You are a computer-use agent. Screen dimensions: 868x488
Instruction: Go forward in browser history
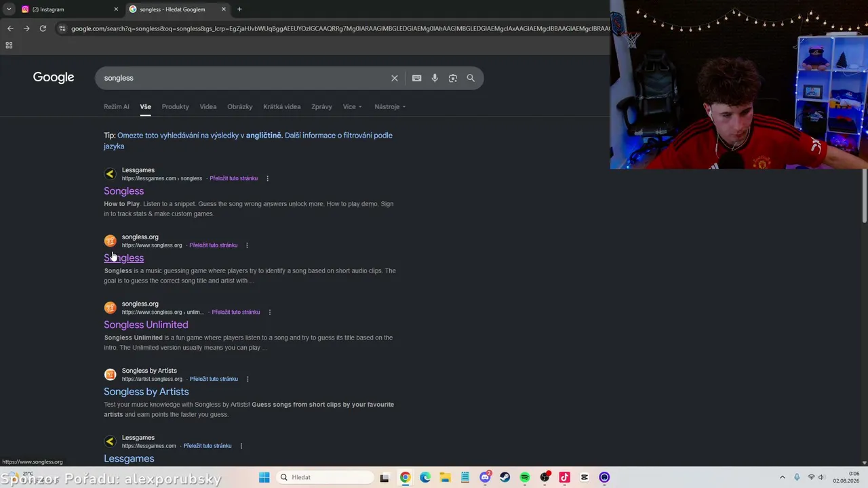(x=26, y=28)
